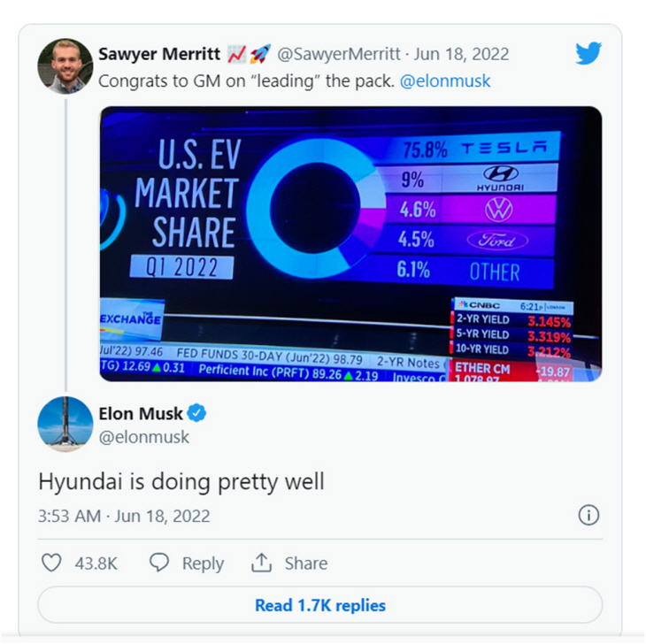This screenshot has width=646, height=644.
Task: Click the @elonmusk mention link
Action: (444, 81)
